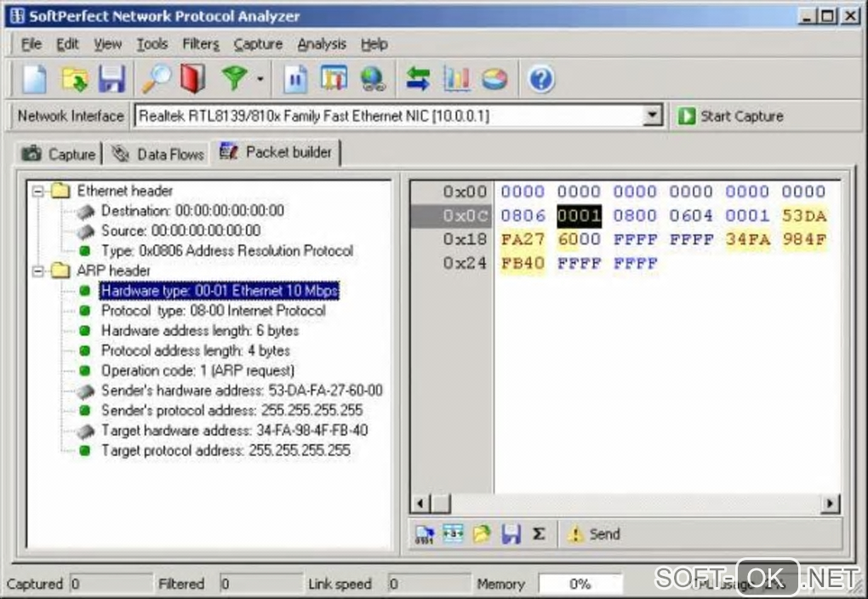The height and width of the screenshot is (599, 868).
Task: Click the pie chart toolbar icon
Action: point(494,78)
